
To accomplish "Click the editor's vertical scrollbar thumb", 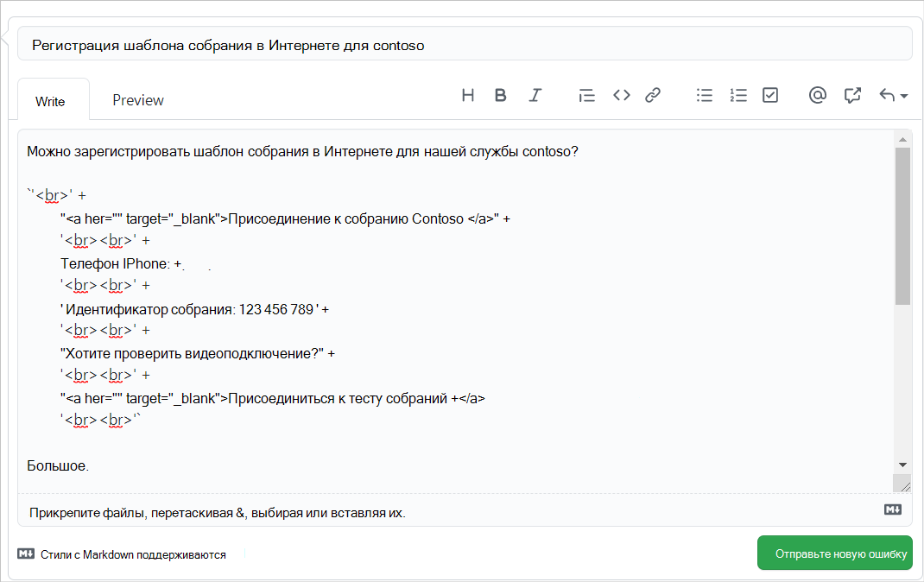I will tap(902, 225).
